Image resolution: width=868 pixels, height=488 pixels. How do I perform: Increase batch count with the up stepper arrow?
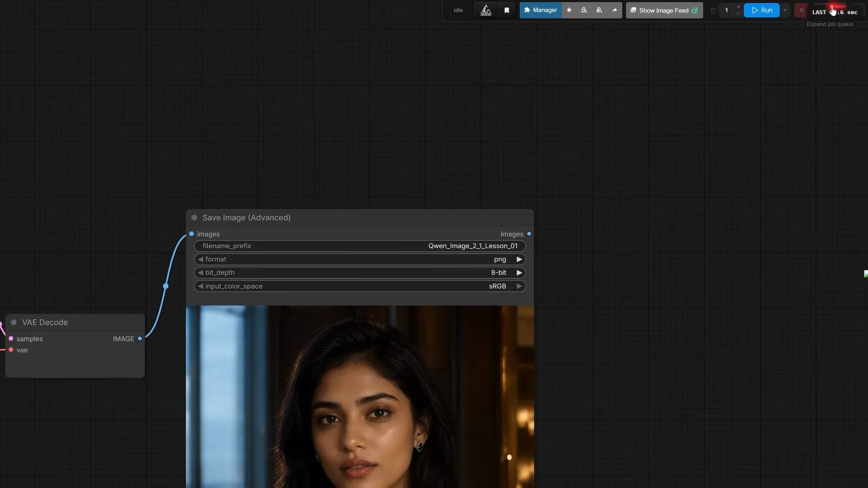(x=738, y=7)
